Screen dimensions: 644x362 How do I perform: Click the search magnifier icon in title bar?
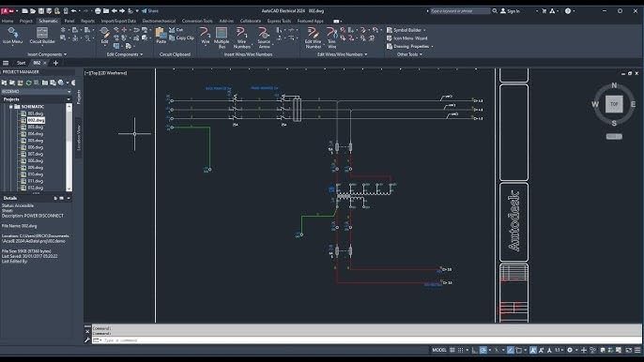(495, 11)
